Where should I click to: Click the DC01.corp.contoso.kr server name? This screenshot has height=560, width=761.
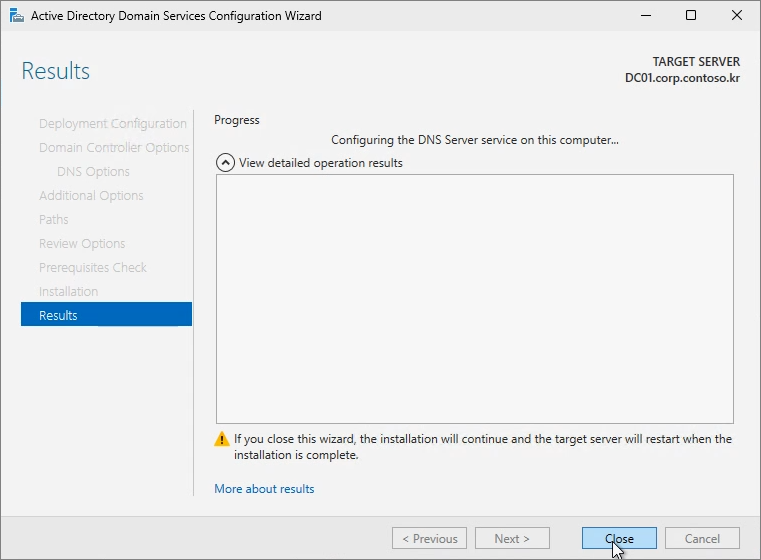[x=682, y=78]
